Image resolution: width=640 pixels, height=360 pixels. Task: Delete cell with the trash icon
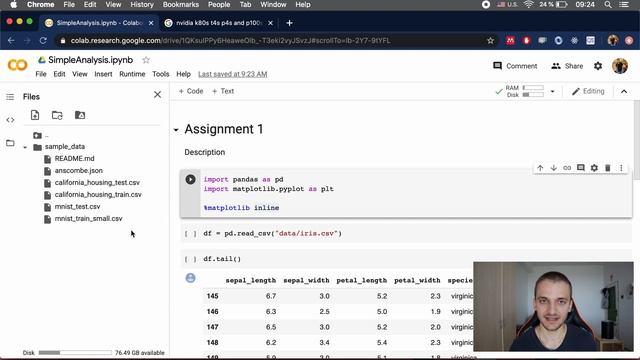607,168
